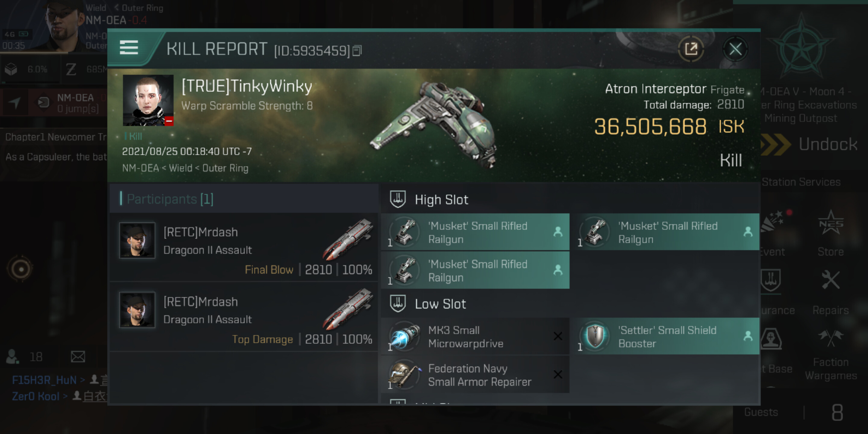
Task: Click the F15H3R_HuN chat sender name
Action: click(44, 380)
